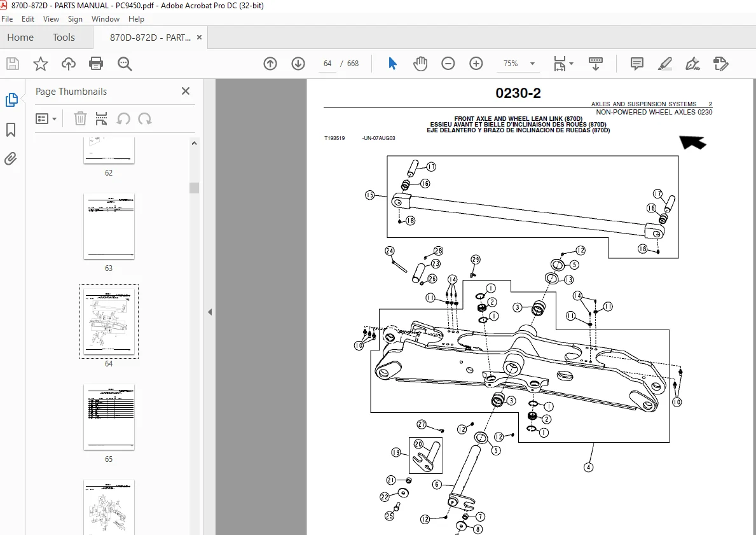Click the page number field showing 64
Image resolution: width=756 pixels, height=535 pixels.
328,64
